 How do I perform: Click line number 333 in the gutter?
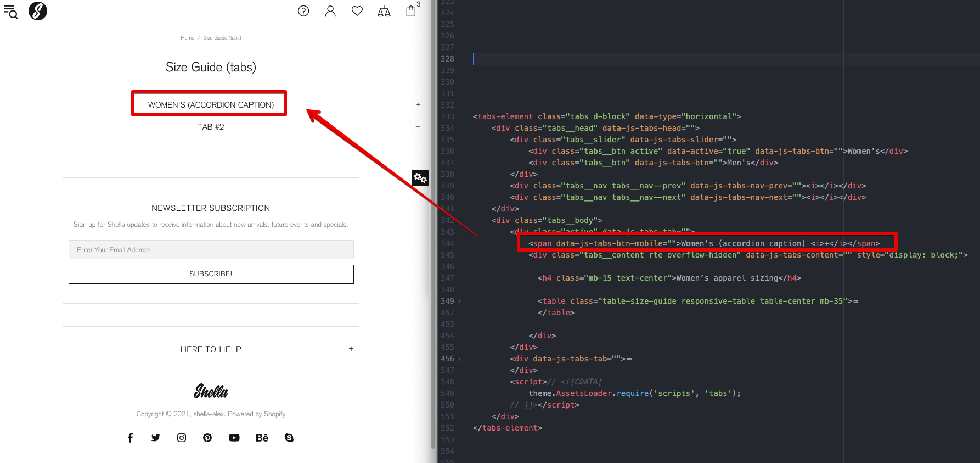click(x=447, y=116)
